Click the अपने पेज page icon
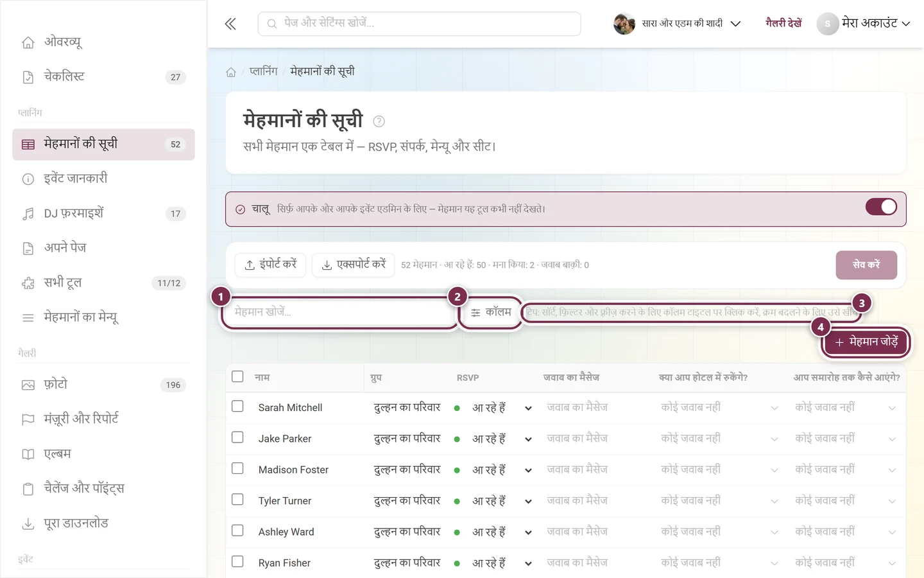The width and height of the screenshot is (924, 578). click(28, 249)
